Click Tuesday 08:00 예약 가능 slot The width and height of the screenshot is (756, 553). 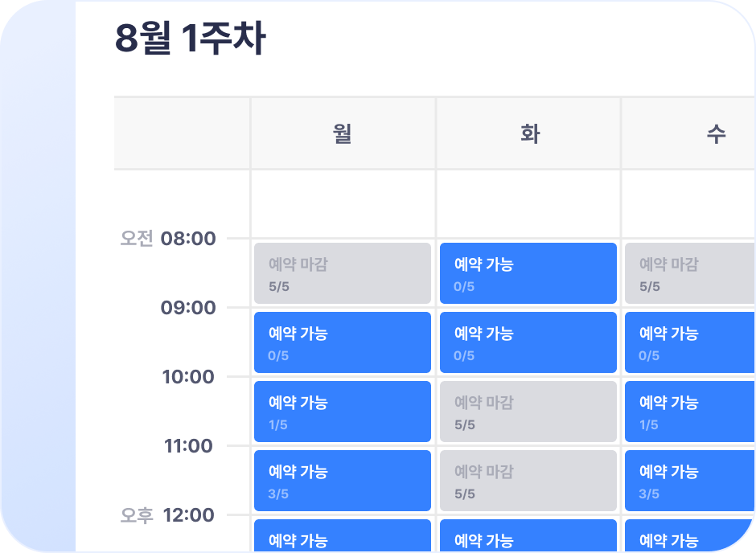pyautogui.click(x=528, y=273)
